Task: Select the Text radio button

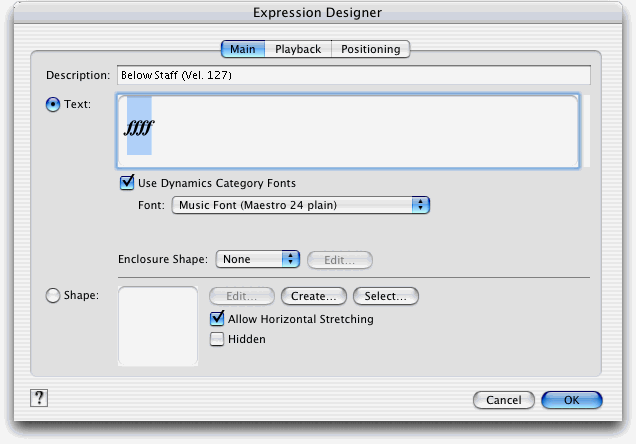Action: (x=53, y=105)
